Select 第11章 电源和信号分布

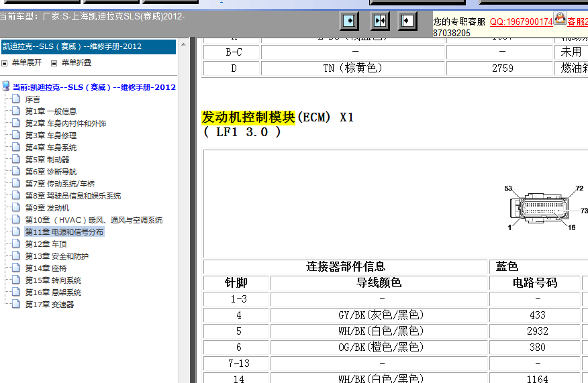(x=64, y=232)
